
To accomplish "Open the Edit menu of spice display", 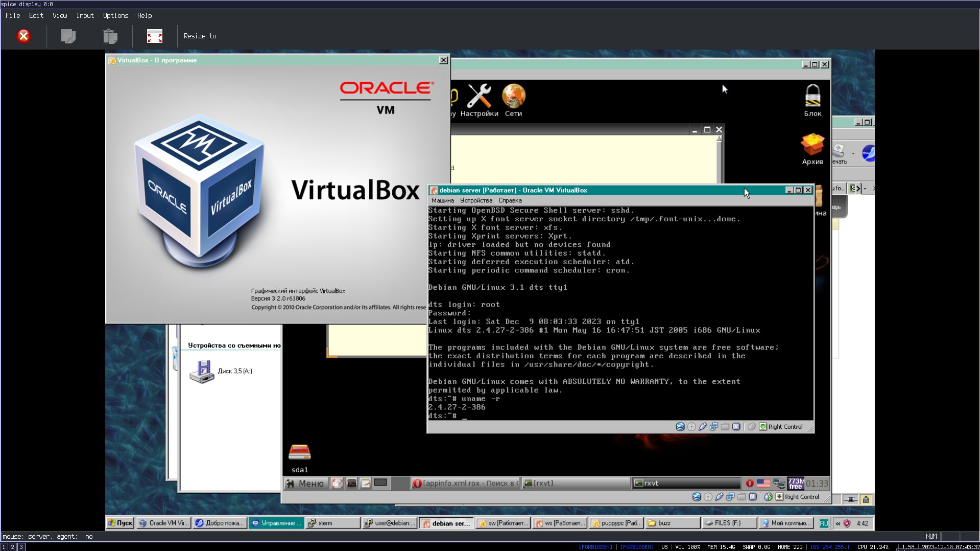I will pos(36,15).
